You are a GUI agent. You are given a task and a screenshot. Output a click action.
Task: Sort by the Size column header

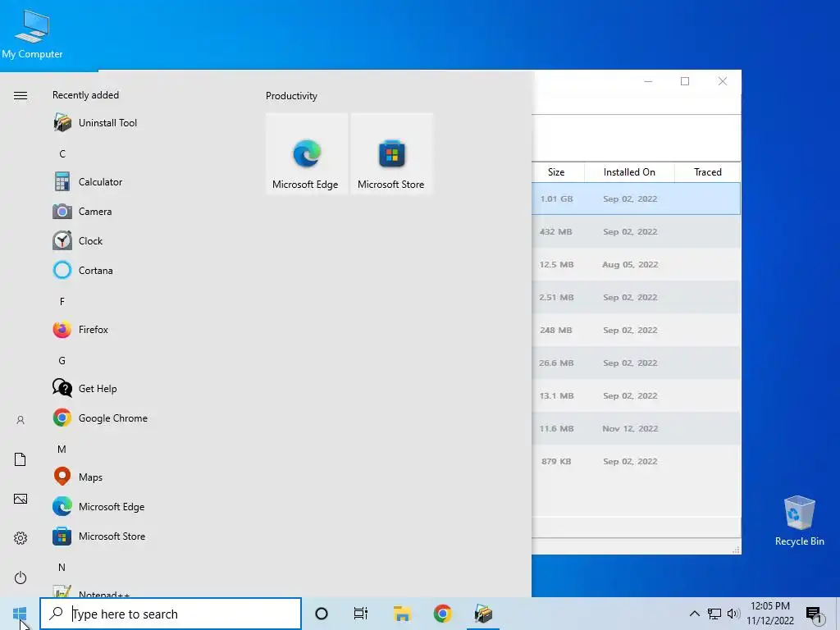[556, 172]
